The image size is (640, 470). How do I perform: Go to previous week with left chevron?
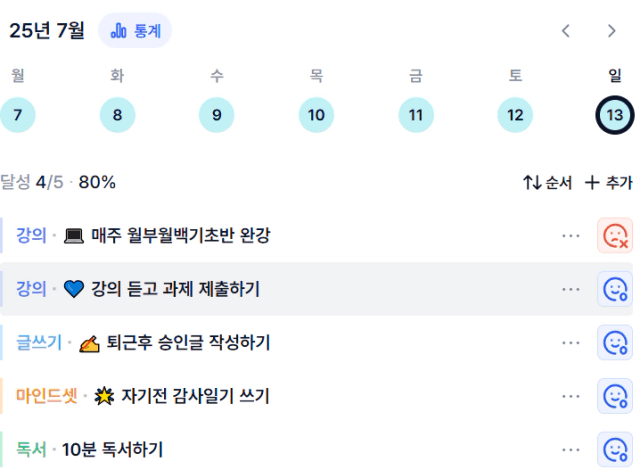566,31
